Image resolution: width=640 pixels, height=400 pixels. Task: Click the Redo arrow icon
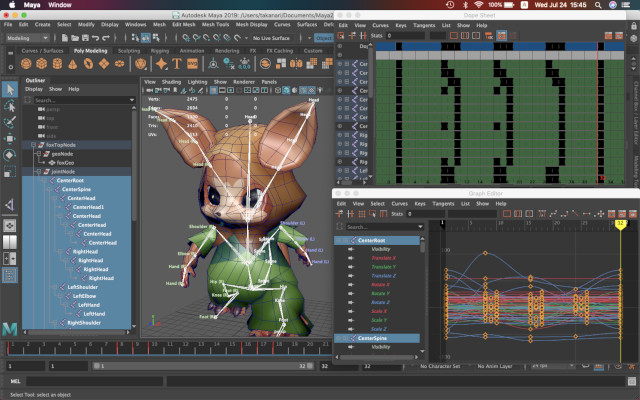106,38
